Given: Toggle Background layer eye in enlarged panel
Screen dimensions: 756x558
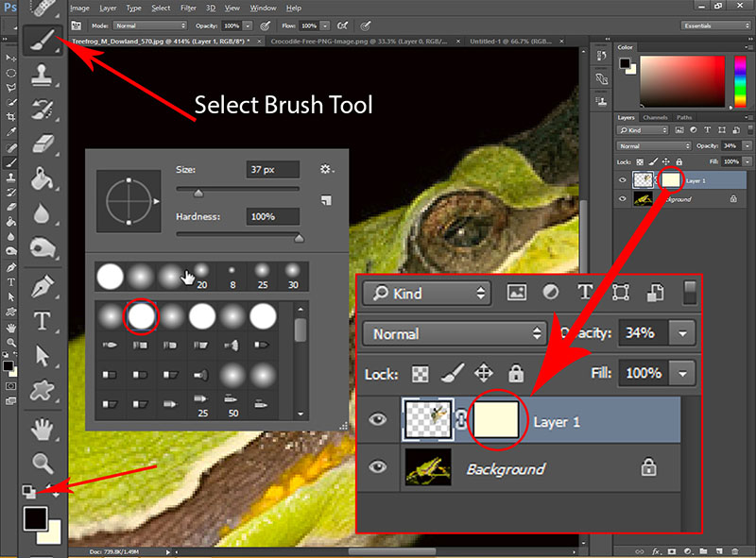Looking at the screenshot, I should pyautogui.click(x=378, y=468).
